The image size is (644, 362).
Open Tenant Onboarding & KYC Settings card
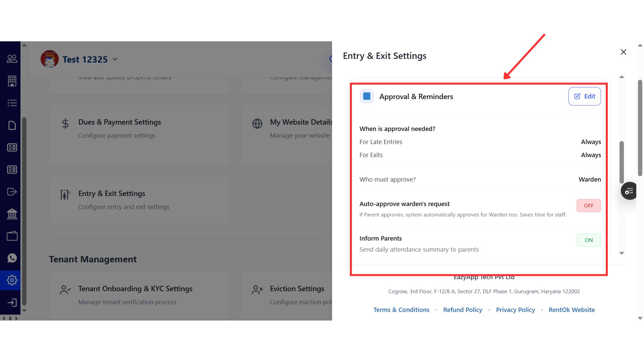coord(139,295)
